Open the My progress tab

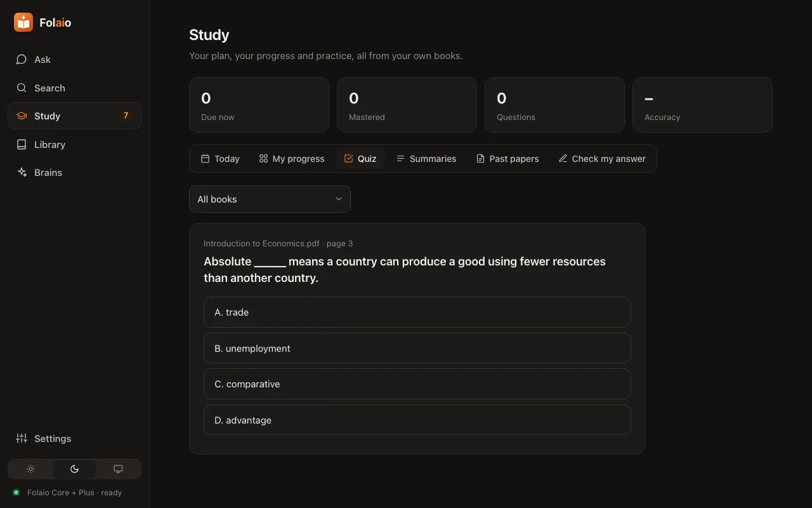[x=292, y=158]
